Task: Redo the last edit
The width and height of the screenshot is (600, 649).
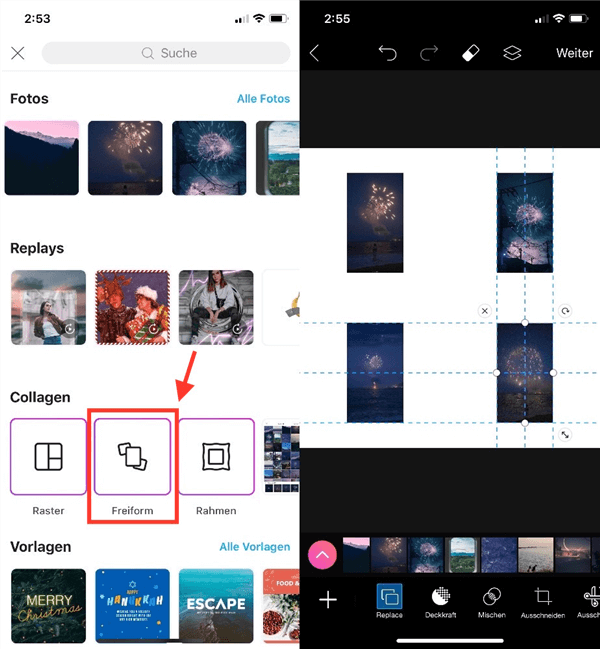Action: point(429,53)
